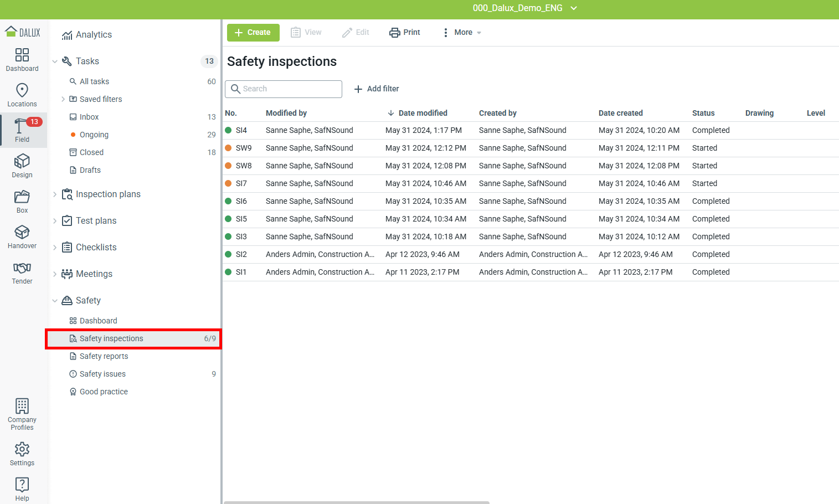Screen dimensions: 839x504
Task: Select Safety issues in the sidebar
Action: click(x=102, y=374)
